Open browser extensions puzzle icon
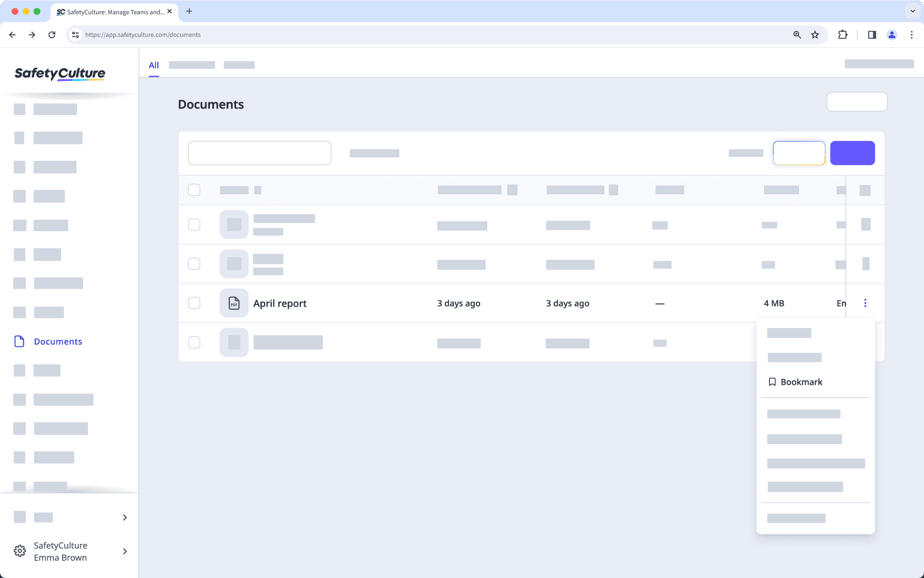The width and height of the screenshot is (924, 578). (x=842, y=35)
